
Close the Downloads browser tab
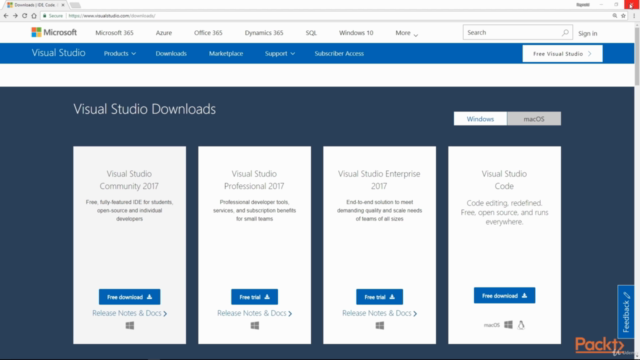pos(63,5)
